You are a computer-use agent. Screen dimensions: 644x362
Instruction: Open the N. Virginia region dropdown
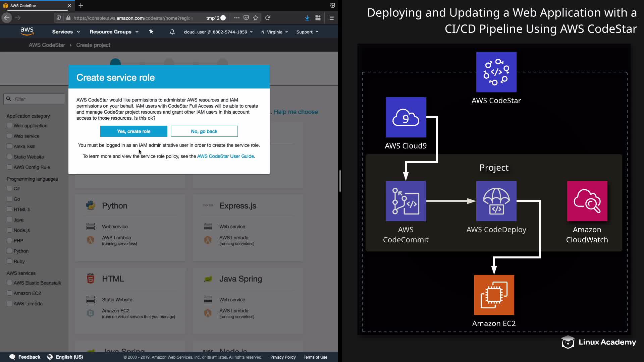274,32
